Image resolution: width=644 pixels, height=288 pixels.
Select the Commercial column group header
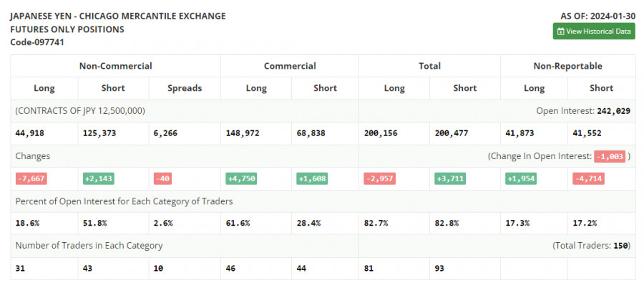pos(290,66)
